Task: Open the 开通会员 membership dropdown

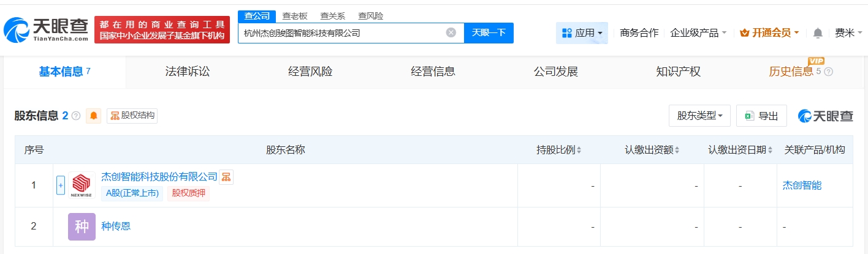Action: tap(770, 33)
